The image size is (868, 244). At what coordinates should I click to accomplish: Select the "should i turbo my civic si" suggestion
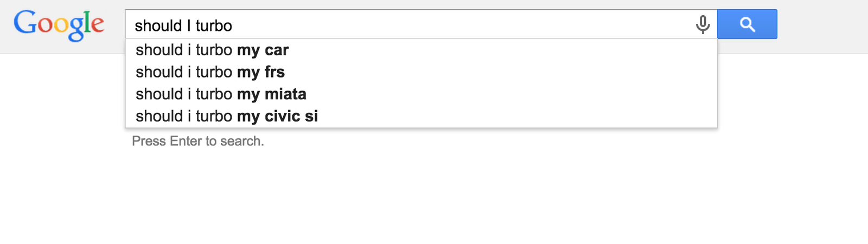coord(227,116)
